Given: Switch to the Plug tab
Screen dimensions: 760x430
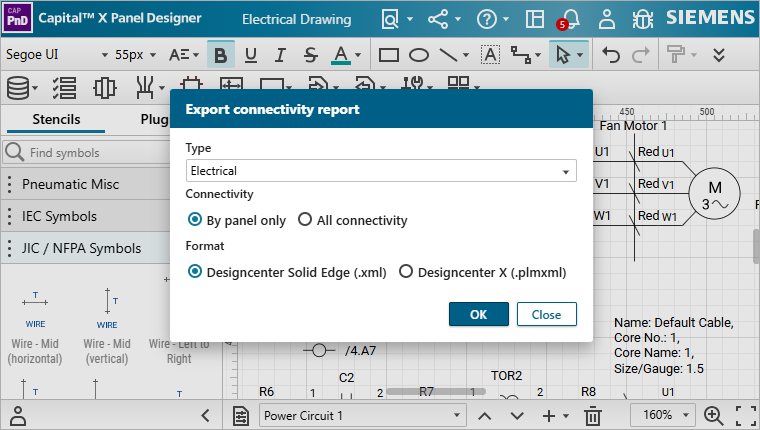Looking at the screenshot, I should click(x=155, y=119).
